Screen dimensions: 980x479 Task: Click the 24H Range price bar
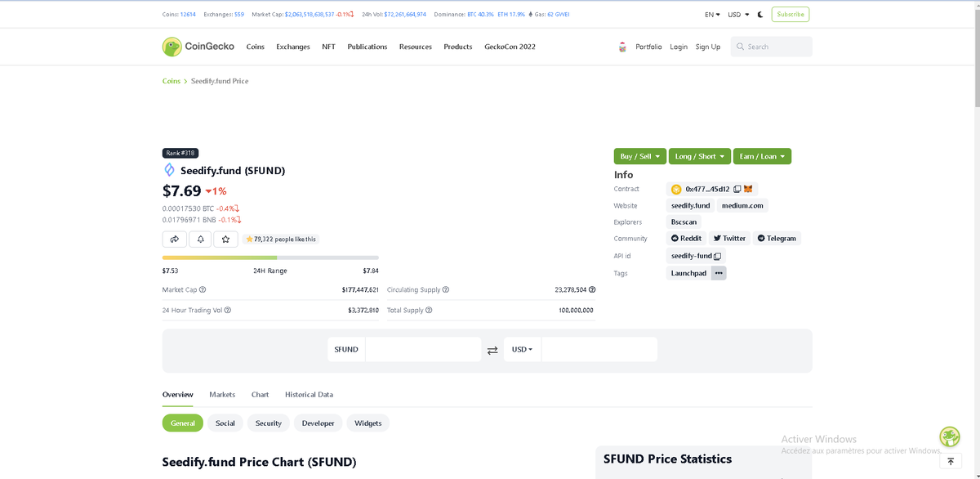(x=270, y=257)
